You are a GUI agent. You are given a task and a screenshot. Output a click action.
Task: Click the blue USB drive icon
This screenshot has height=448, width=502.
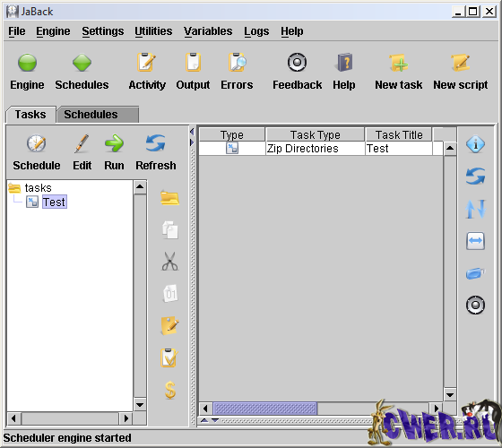tap(475, 273)
